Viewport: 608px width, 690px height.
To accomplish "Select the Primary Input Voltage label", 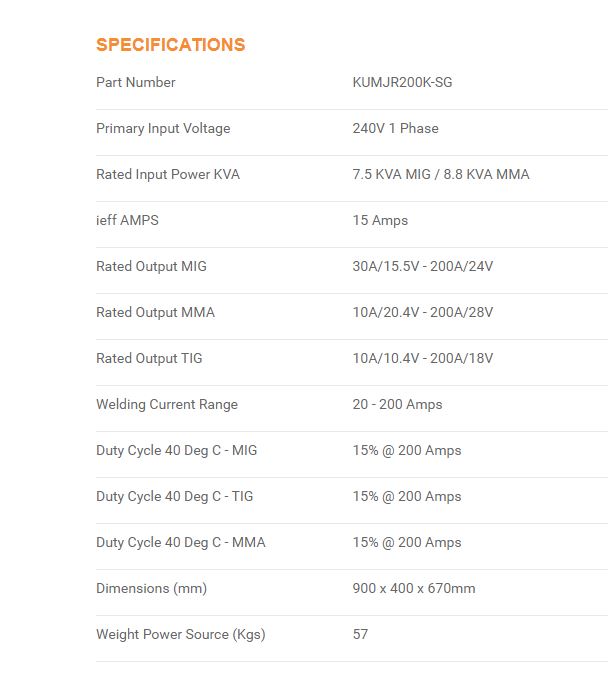I will coord(163,128).
